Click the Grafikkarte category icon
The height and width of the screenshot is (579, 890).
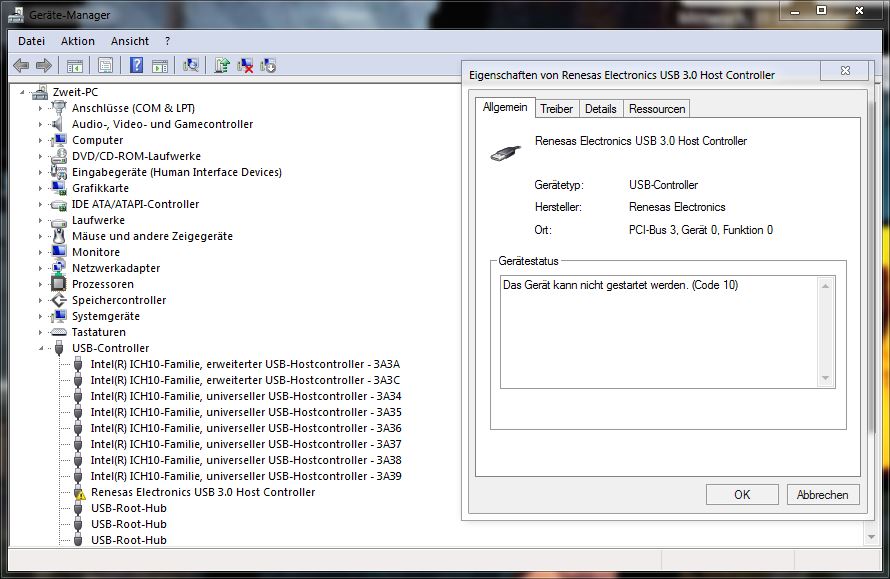point(58,188)
